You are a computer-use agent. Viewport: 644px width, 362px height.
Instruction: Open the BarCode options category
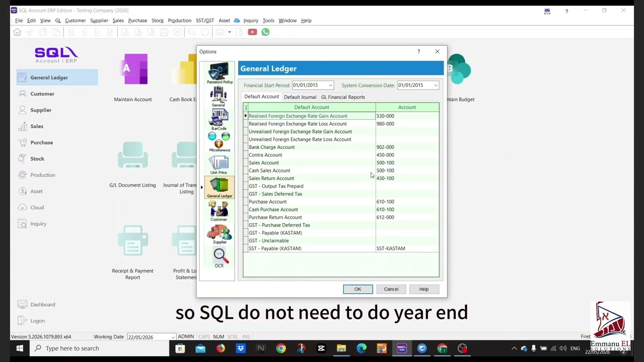[218, 120]
